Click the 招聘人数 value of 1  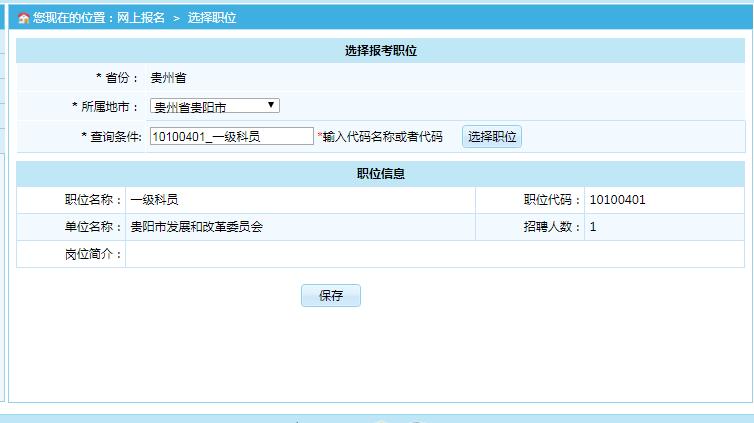click(593, 227)
